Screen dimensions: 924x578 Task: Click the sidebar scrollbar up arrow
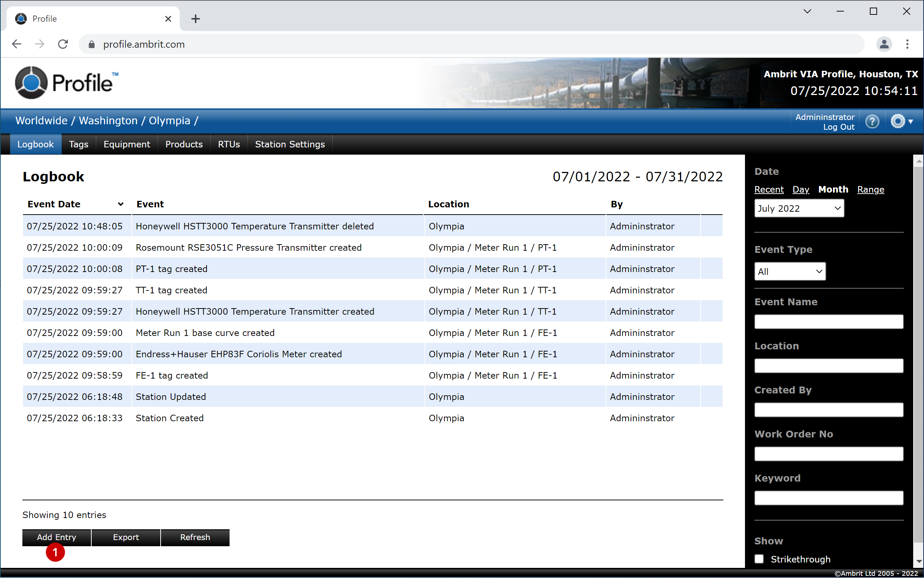[x=918, y=161]
